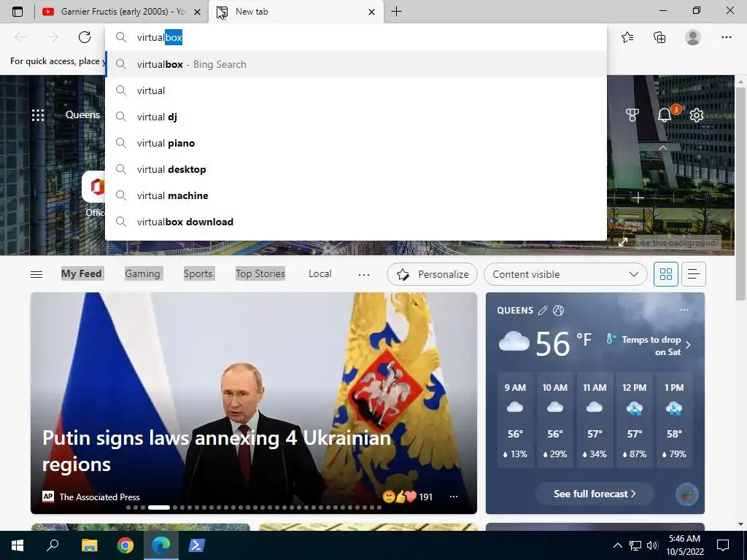The height and width of the screenshot is (560, 747).
Task: Edit weather location pencil icon
Action: click(x=542, y=311)
